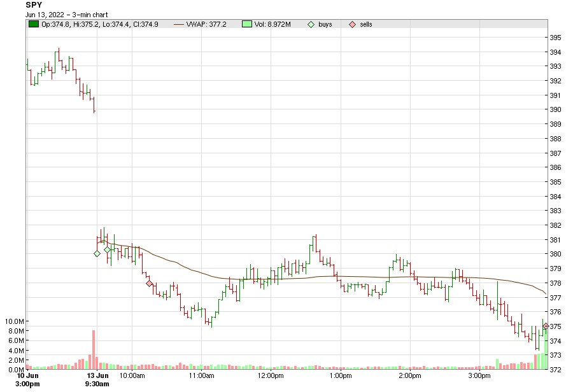The image size is (573, 392).
Task: Click the Vol: 8.972M legend label
Action: tap(272, 24)
